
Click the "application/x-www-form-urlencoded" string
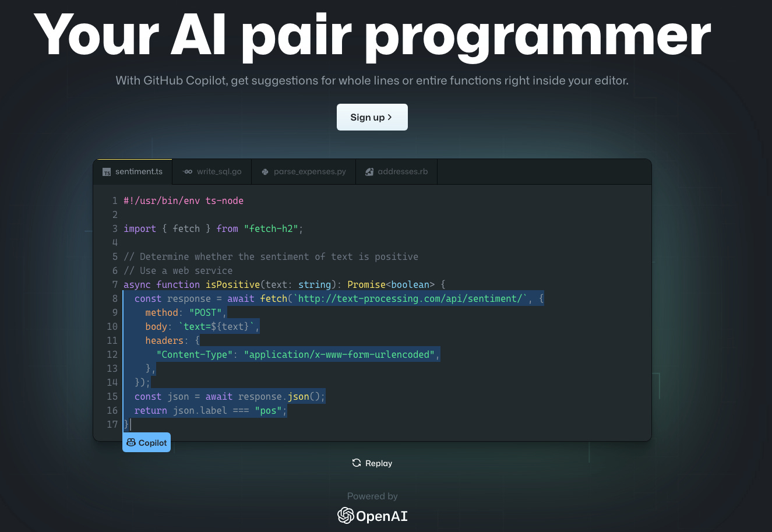[340, 354]
